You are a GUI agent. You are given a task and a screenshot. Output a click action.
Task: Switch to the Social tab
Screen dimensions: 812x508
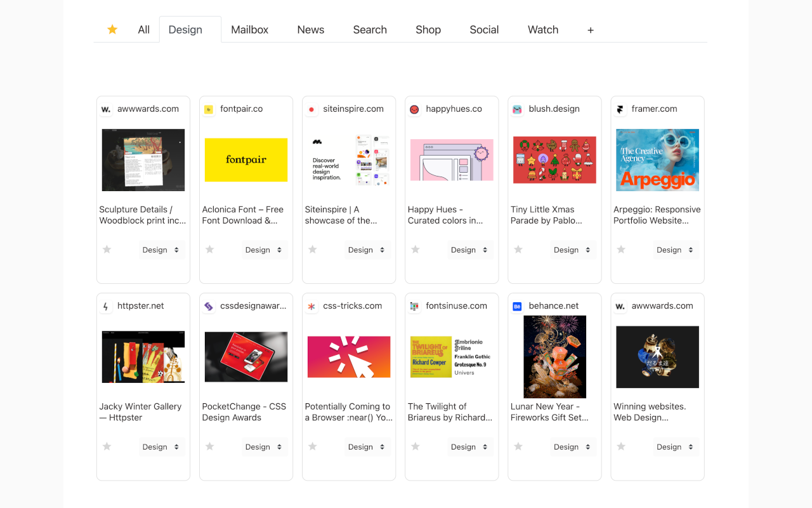point(484,30)
